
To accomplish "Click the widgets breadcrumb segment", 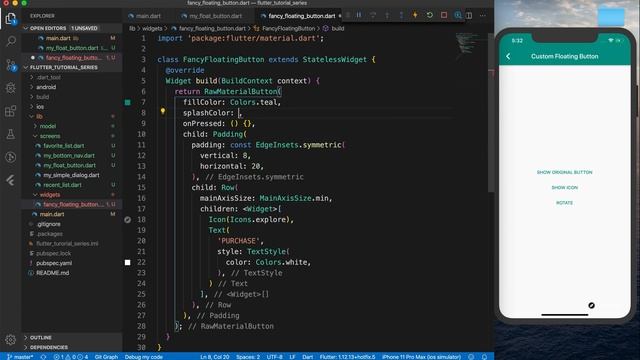I will pyautogui.click(x=152, y=29).
